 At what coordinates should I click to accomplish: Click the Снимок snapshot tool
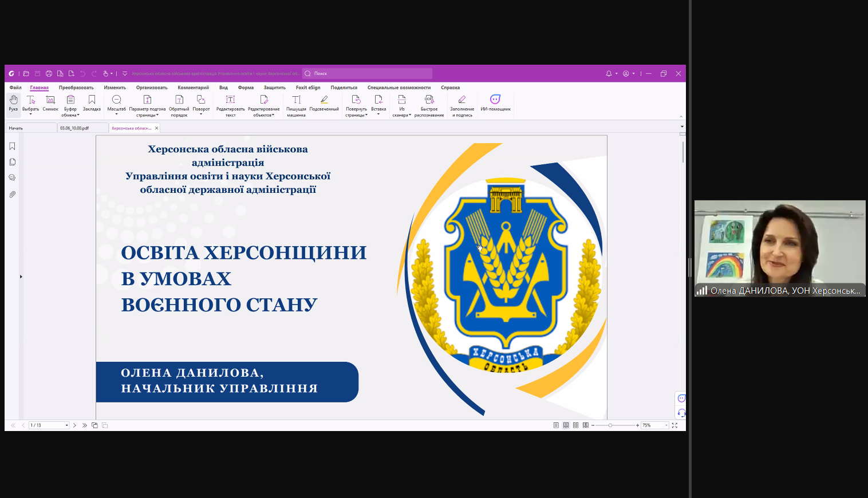[x=50, y=103]
